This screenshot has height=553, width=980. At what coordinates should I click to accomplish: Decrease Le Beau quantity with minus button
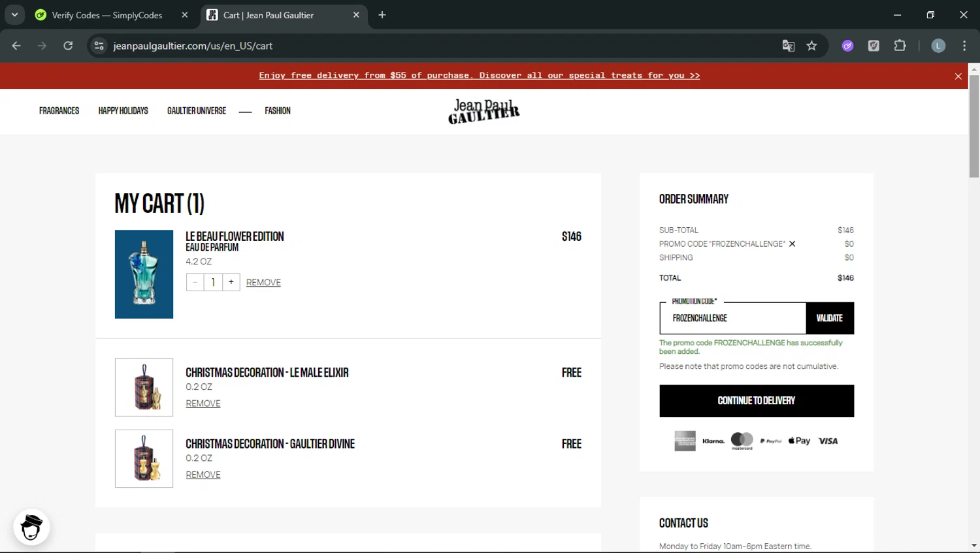pos(195,282)
